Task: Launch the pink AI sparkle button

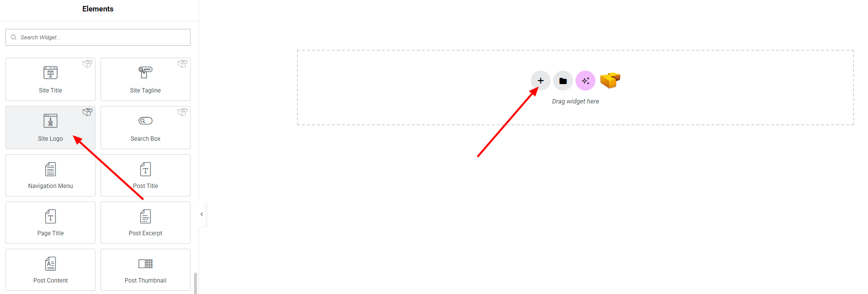Action: click(585, 81)
